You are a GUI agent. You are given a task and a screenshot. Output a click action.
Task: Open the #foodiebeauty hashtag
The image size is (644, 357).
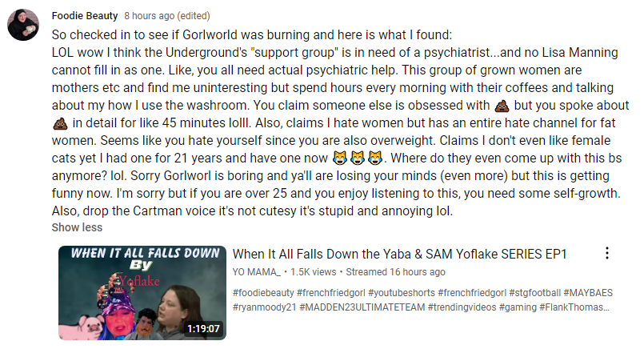coord(263,292)
